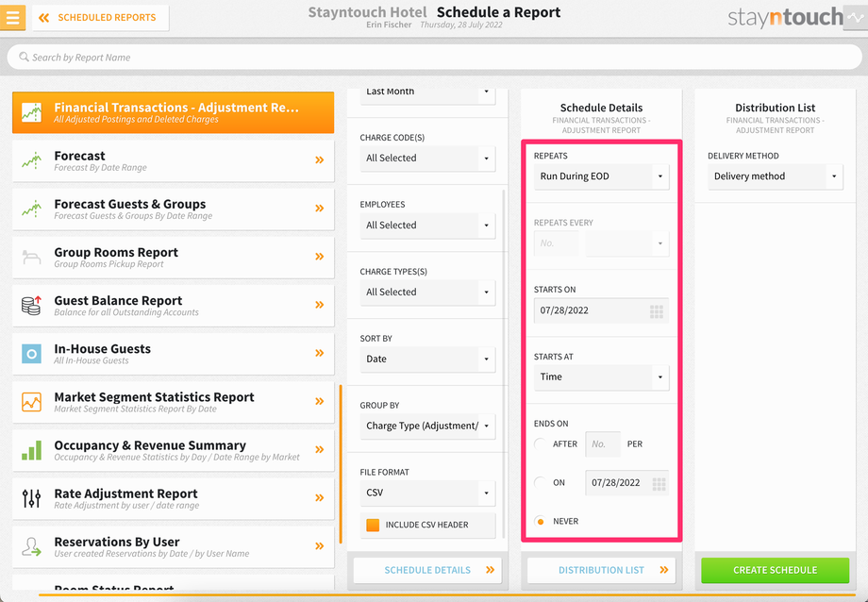Click the Forecast graph icon
This screenshot has height=602, width=868.
(31, 160)
